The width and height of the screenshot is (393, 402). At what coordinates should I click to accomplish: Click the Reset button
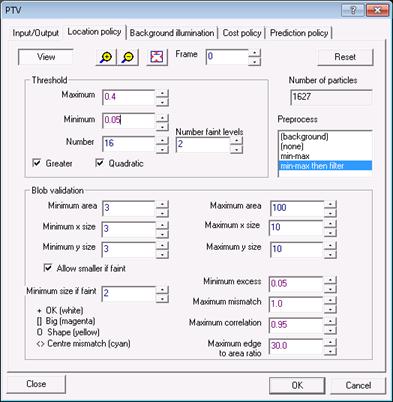tap(345, 57)
